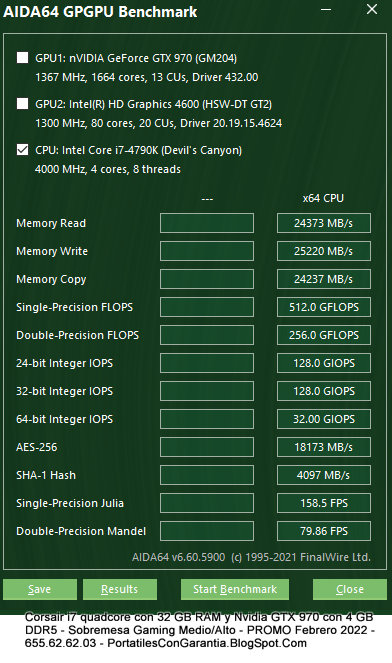
Task: Click the empty Memory Read result box
Action: (x=207, y=223)
